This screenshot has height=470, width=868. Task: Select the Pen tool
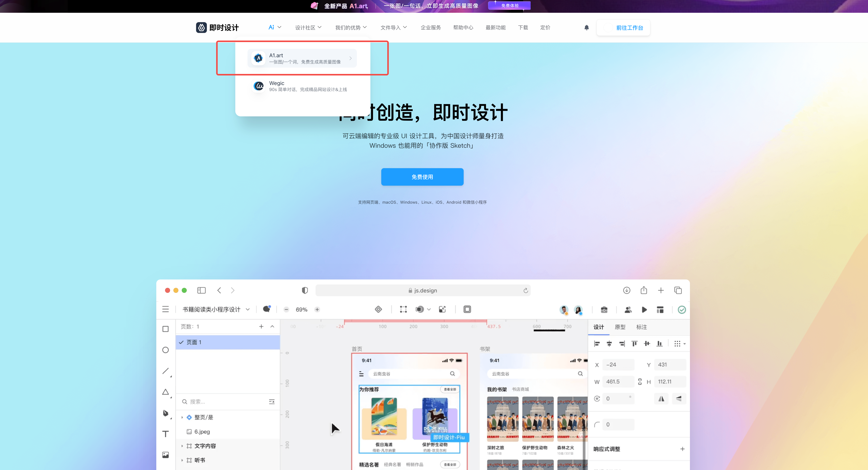point(166,413)
